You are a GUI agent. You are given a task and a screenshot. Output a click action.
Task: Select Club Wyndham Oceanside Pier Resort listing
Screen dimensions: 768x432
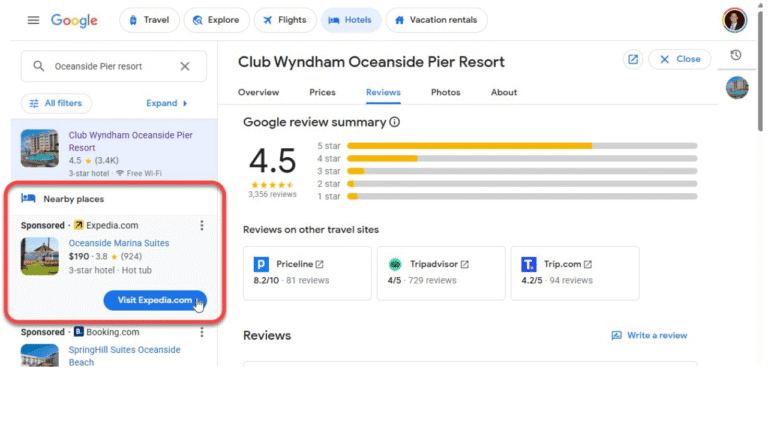tap(130, 141)
